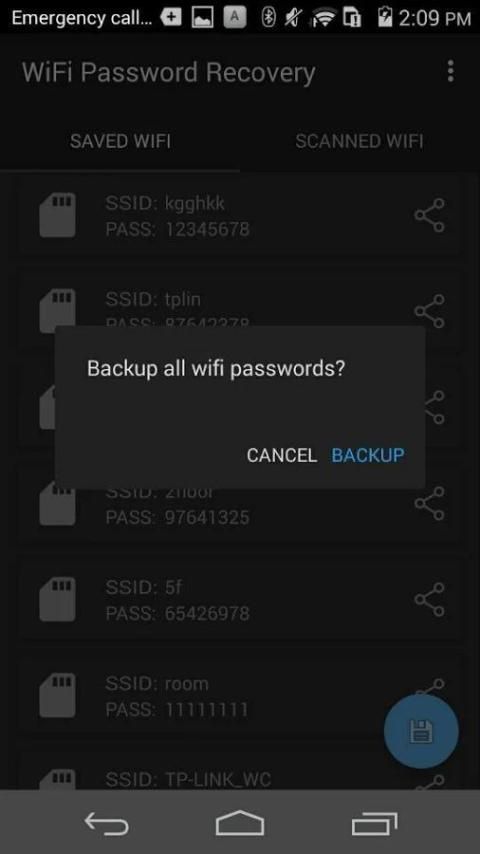Tap the share icon for tplin network
This screenshot has width=480, height=854.
coord(429,312)
